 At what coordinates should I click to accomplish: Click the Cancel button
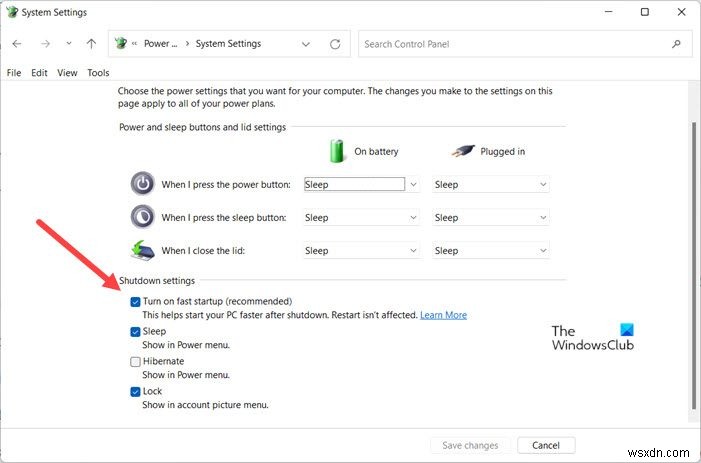click(x=545, y=445)
